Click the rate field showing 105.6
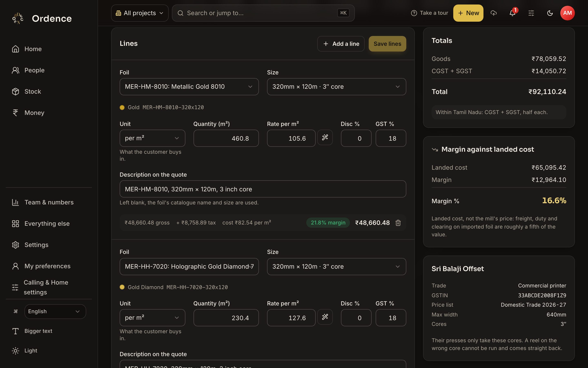 click(x=291, y=138)
